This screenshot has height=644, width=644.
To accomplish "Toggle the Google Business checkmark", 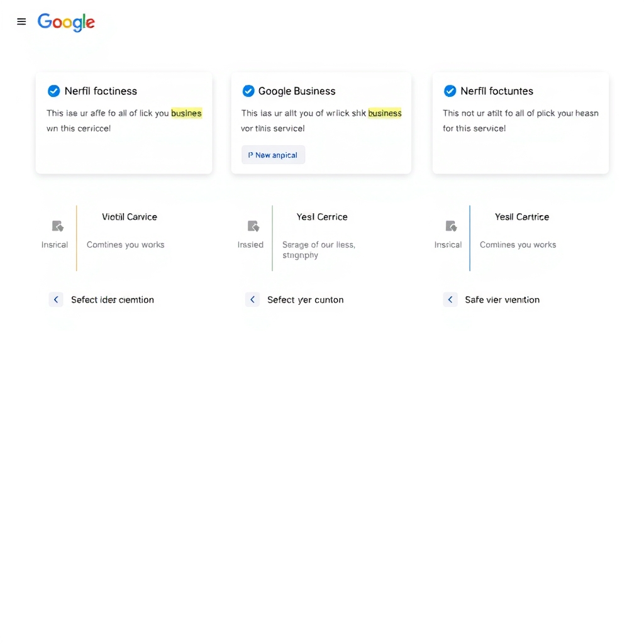I will 248,91.
